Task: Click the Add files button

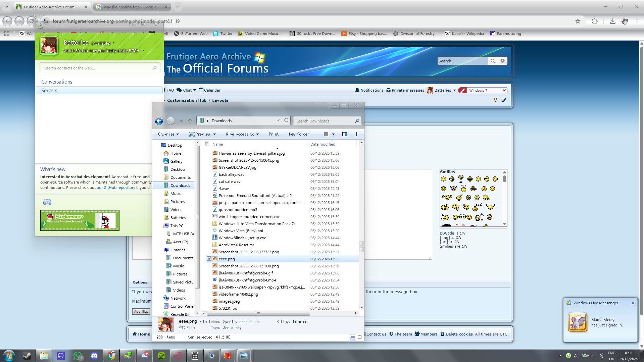Action: click(x=141, y=311)
